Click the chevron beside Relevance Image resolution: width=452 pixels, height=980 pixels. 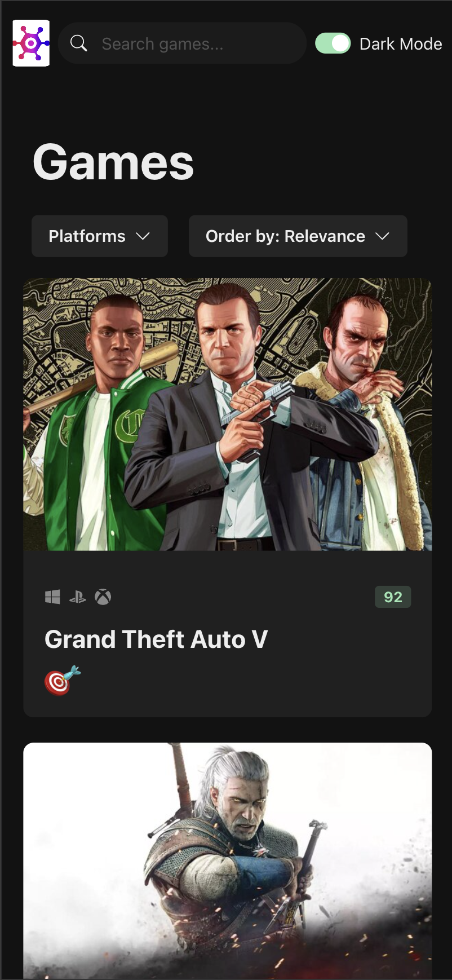(x=383, y=236)
